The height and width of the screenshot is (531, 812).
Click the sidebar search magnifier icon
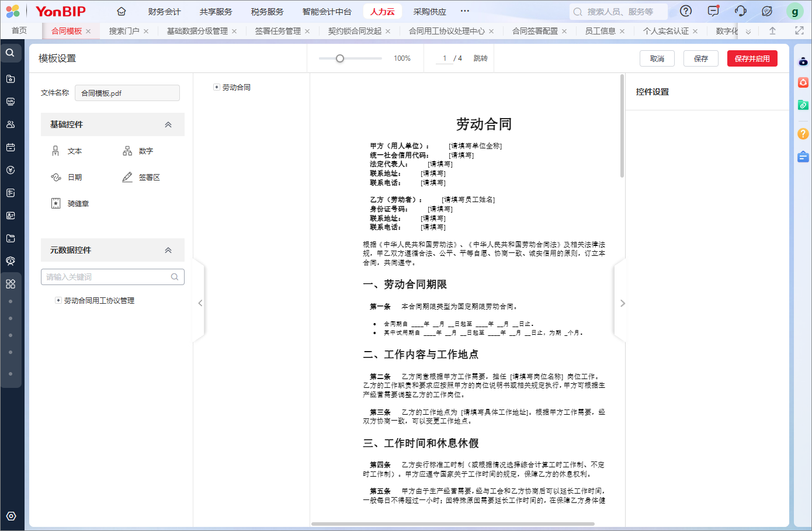coord(10,53)
